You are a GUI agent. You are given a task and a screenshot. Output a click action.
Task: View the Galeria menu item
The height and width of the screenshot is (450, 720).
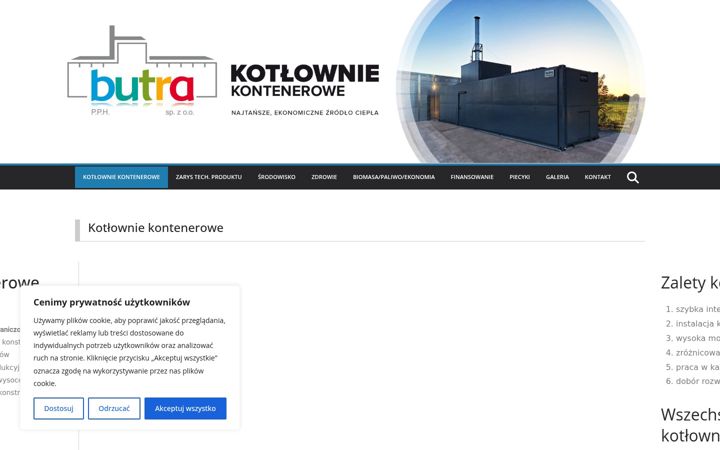pyautogui.click(x=557, y=177)
